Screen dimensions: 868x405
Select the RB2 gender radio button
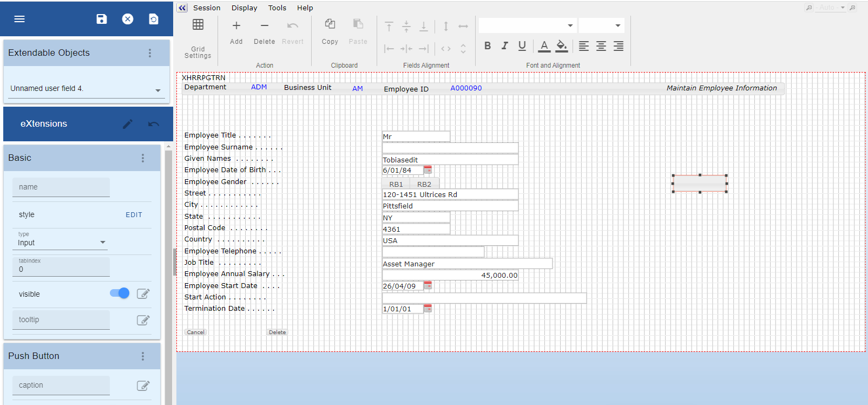tap(424, 185)
